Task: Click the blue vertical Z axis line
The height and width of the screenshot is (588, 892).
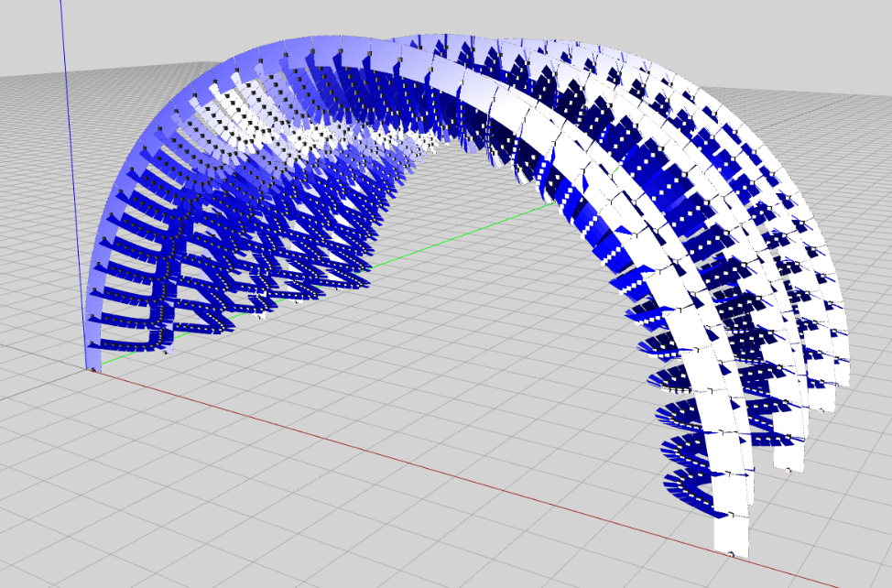Action: tap(67, 137)
